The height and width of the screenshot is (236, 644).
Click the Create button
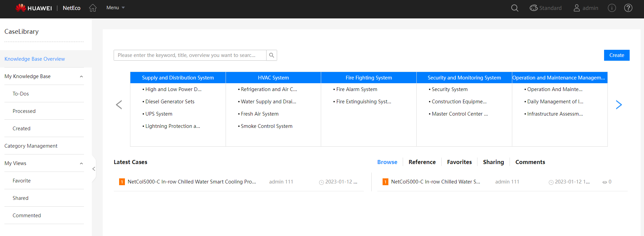(617, 55)
